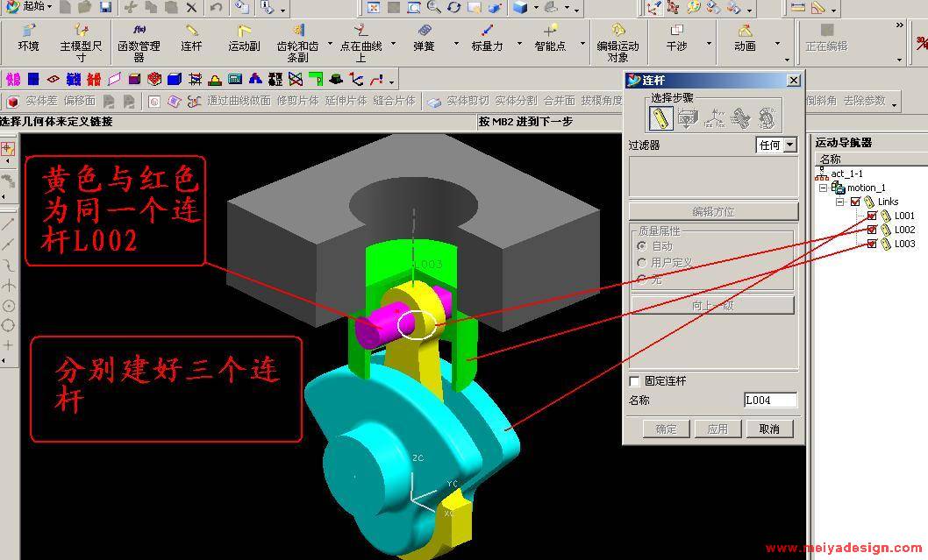
Task: Open dropdown arrow beside 齿轮和齿条副
Action: click(x=330, y=45)
